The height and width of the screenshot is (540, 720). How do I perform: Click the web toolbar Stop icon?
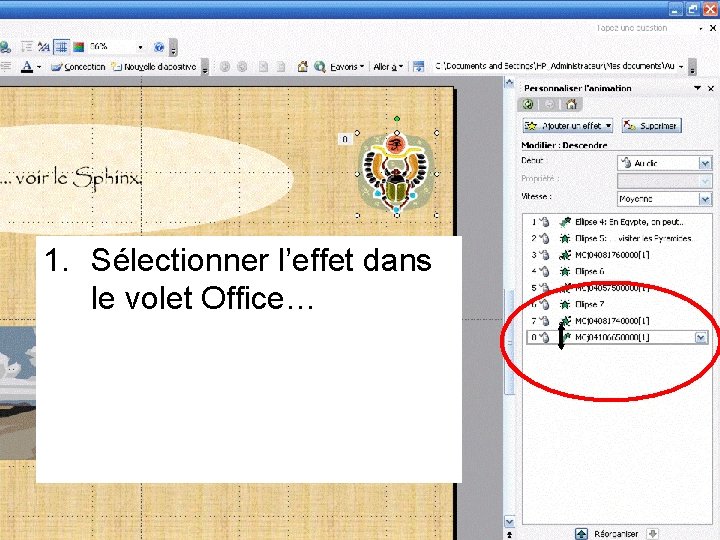(263, 67)
